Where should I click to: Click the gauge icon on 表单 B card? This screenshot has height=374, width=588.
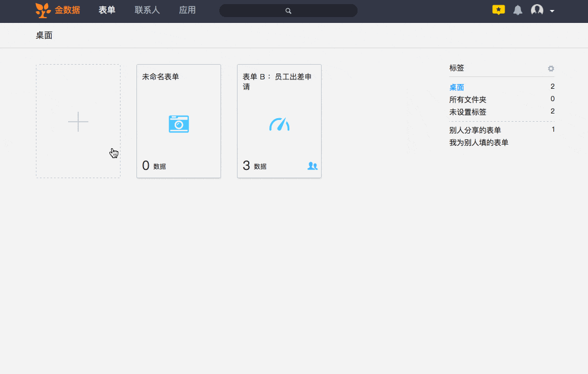[x=279, y=124]
